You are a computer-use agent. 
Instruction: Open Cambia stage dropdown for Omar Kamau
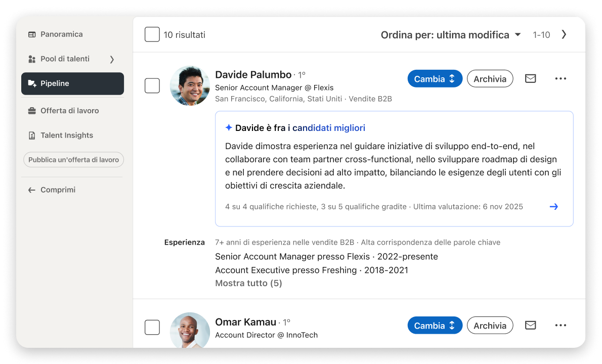tap(435, 325)
